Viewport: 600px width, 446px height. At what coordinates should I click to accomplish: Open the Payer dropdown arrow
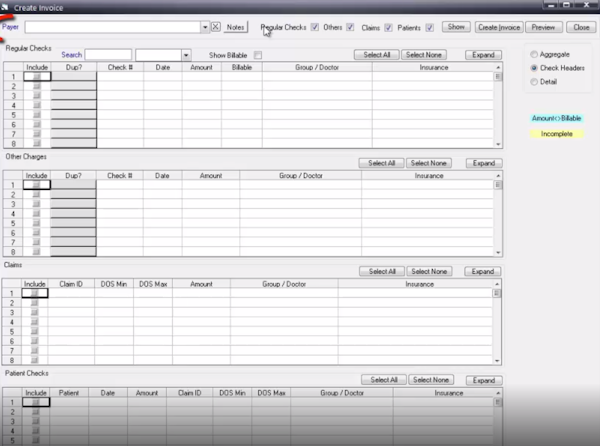(205, 27)
